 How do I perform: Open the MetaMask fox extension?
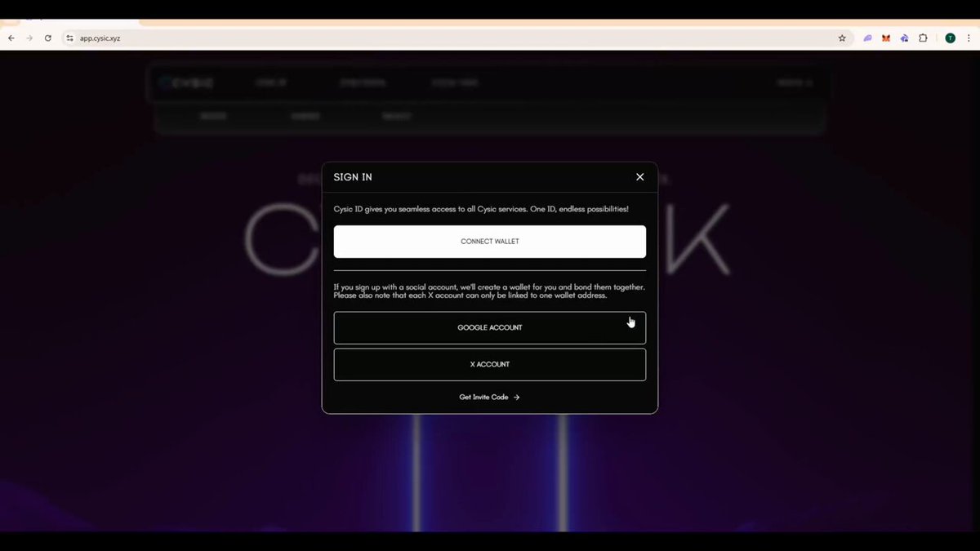coord(886,38)
